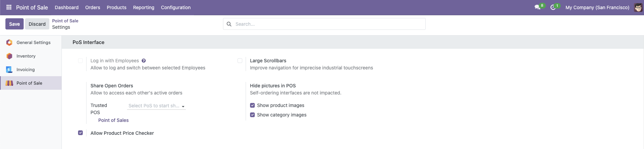Click the Point of Sale breadcrumb link

click(x=65, y=21)
